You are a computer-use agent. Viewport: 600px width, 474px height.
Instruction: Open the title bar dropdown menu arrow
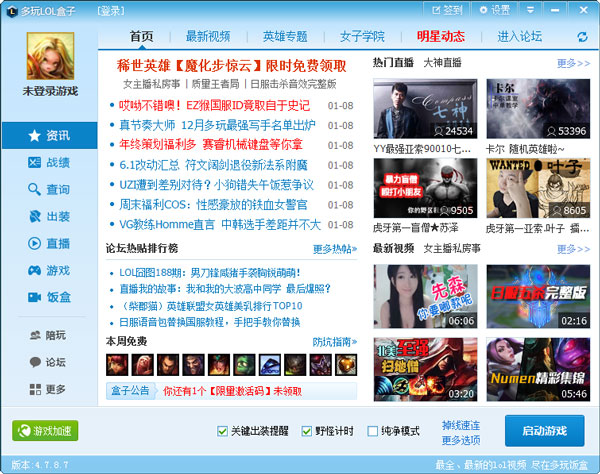point(530,10)
